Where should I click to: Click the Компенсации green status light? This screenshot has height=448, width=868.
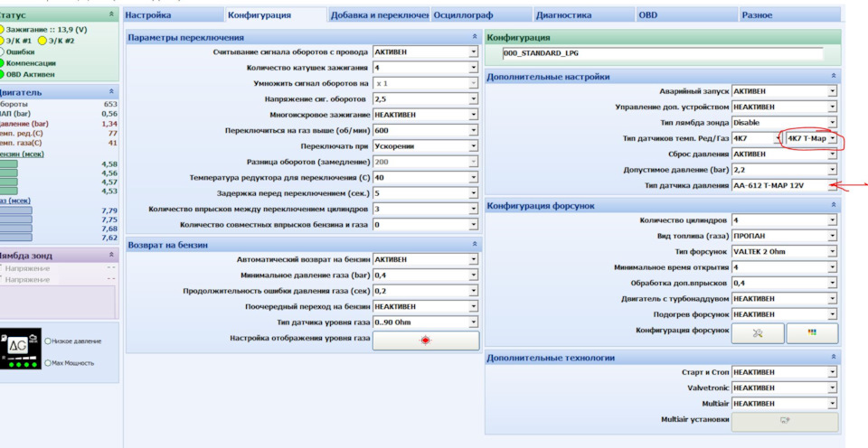(1, 63)
